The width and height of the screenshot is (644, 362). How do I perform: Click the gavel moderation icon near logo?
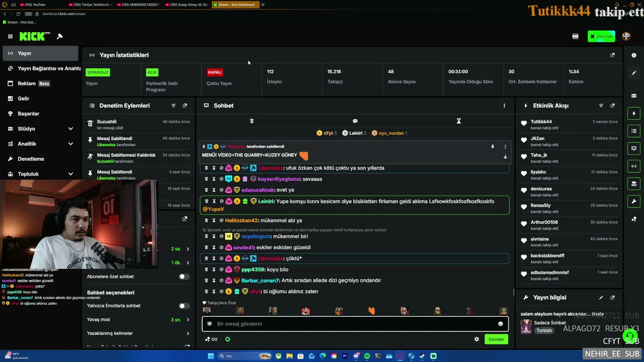59,36
